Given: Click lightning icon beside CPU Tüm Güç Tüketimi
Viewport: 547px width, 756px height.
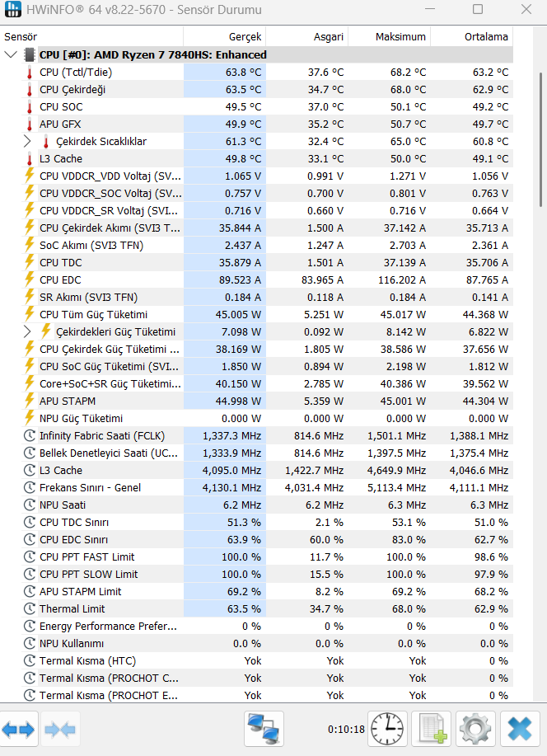Looking at the screenshot, I should pyautogui.click(x=30, y=315).
